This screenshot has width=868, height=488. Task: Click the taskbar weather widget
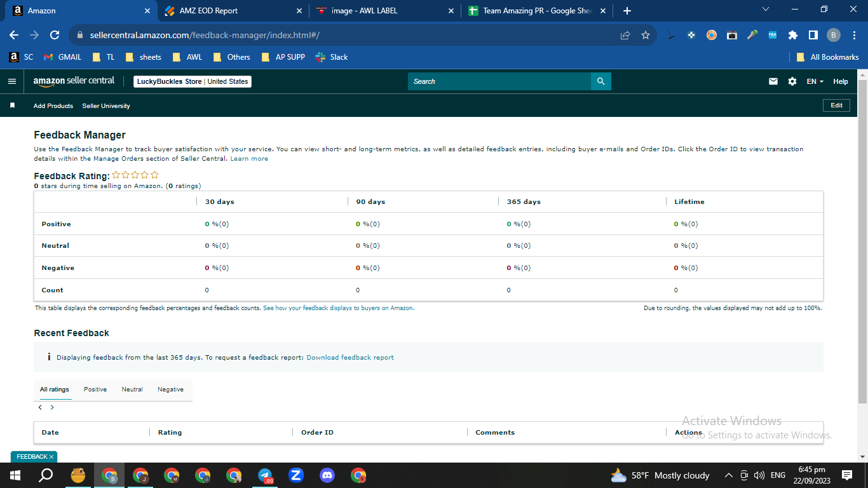pos(660,475)
